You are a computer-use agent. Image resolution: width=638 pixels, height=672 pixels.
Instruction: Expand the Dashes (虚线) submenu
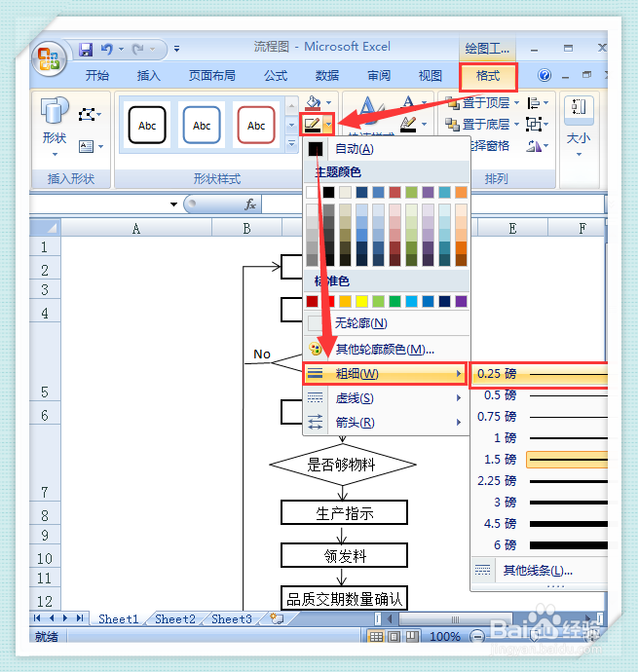387,398
